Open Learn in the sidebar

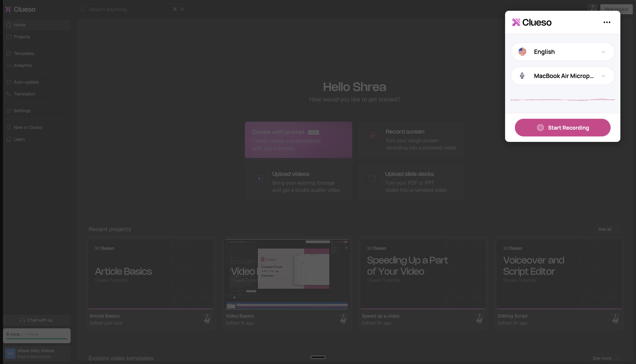click(x=37, y=139)
